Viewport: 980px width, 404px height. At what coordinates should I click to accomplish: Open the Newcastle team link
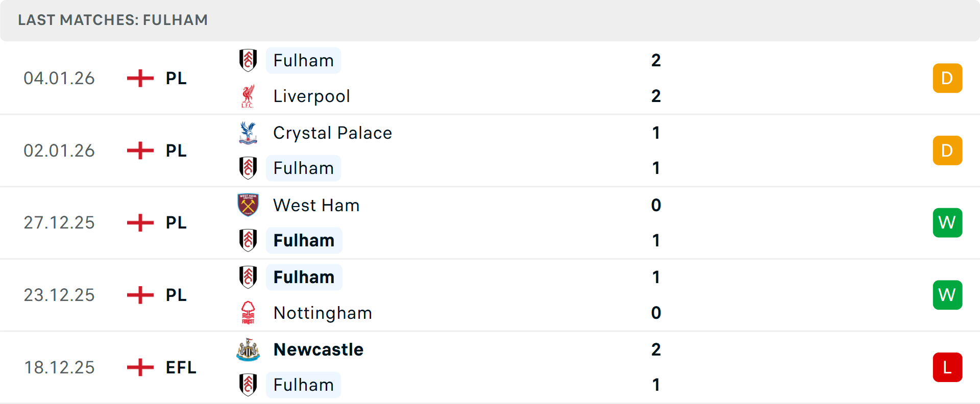pos(318,349)
